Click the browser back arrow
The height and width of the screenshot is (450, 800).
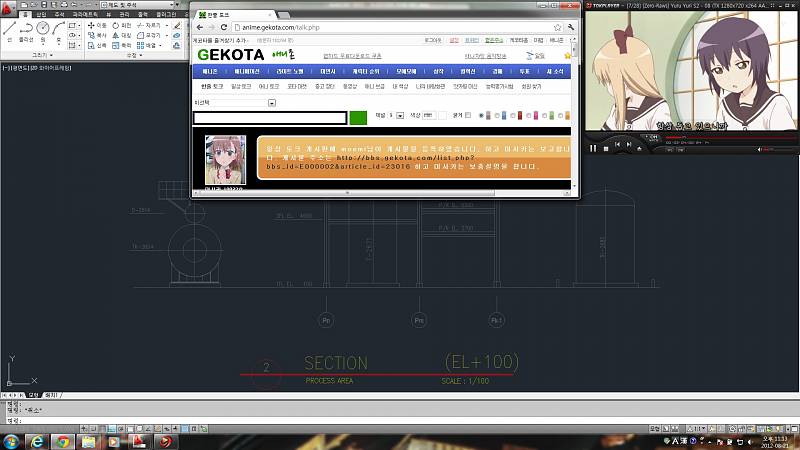pos(199,26)
